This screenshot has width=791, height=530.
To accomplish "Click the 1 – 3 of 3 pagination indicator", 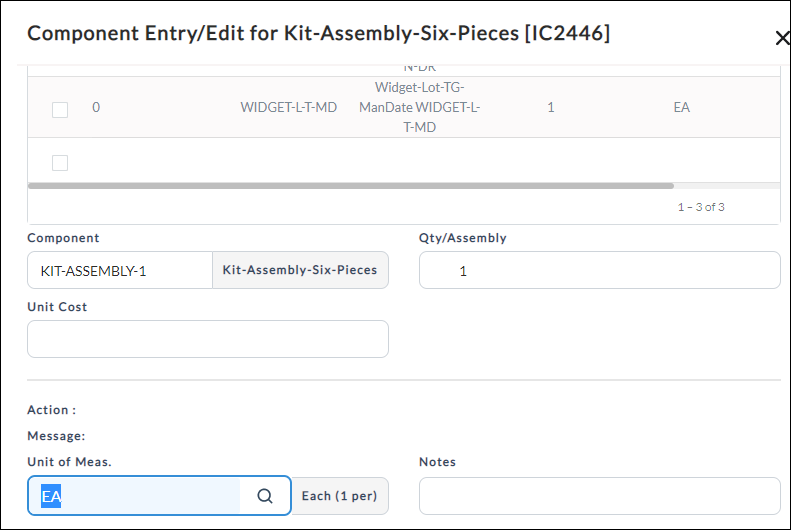I will coord(701,207).
